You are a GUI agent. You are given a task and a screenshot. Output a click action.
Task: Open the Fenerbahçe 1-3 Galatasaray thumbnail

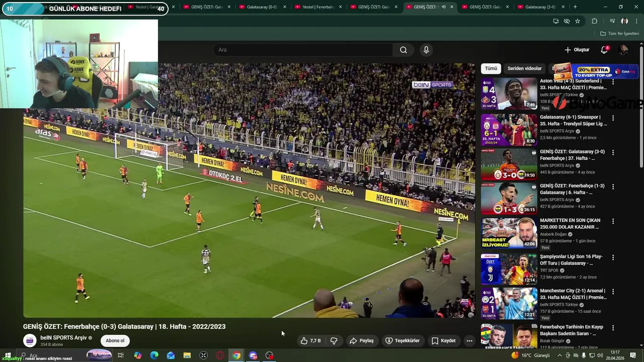pos(509,199)
